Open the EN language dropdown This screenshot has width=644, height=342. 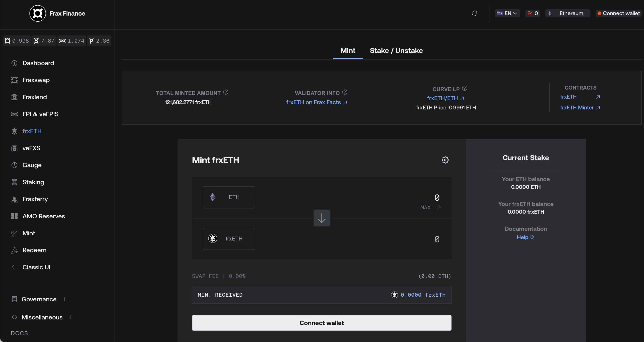click(507, 13)
